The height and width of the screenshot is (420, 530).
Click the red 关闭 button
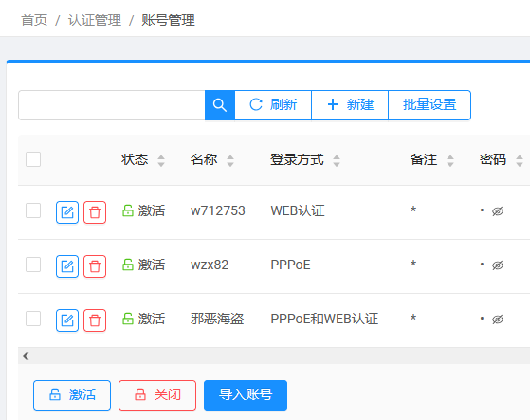pos(157,395)
